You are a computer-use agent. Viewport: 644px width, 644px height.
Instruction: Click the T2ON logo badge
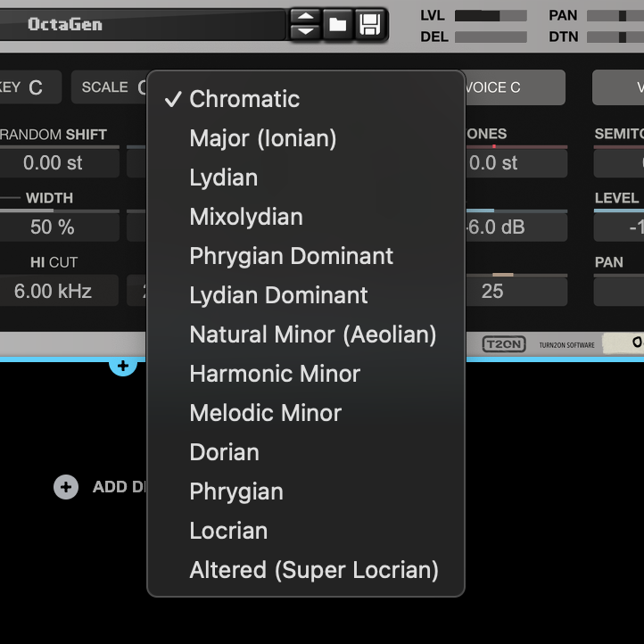click(504, 344)
